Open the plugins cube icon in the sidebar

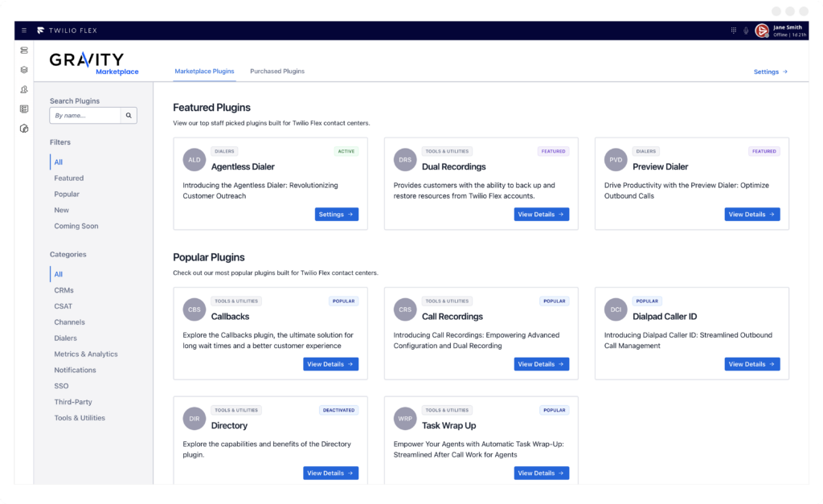(x=23, y=129)
